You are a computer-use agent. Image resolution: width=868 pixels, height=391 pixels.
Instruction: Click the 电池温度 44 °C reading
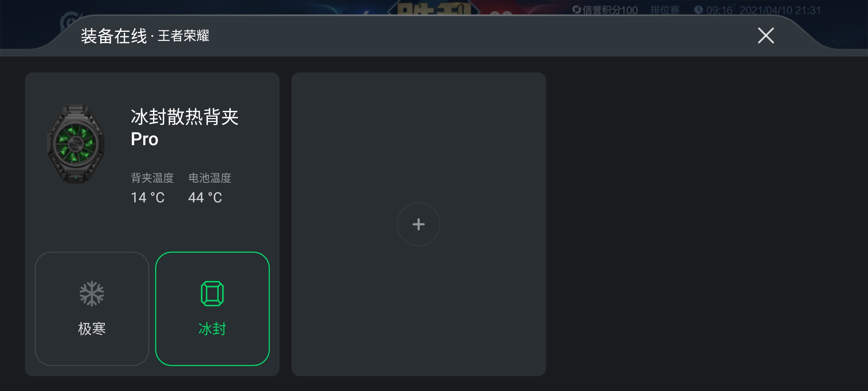[205, 198]
